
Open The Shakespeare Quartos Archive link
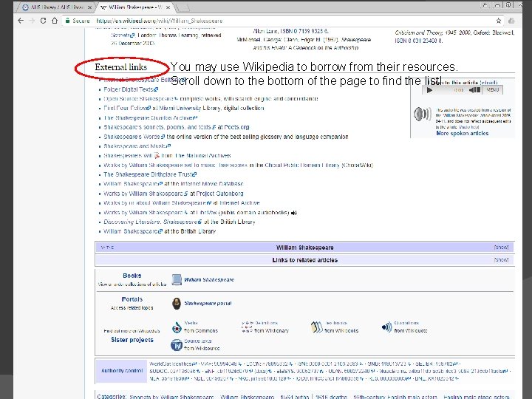click(x=150, y=117)
